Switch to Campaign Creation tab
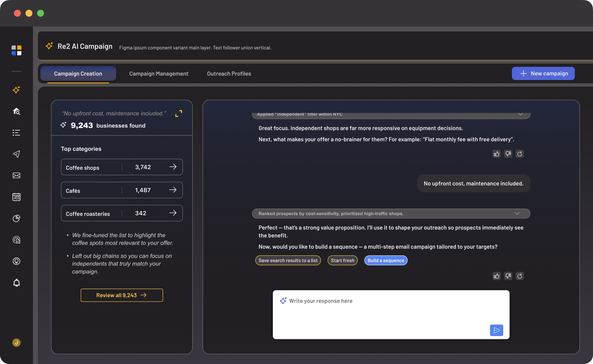 click(78, 74)
